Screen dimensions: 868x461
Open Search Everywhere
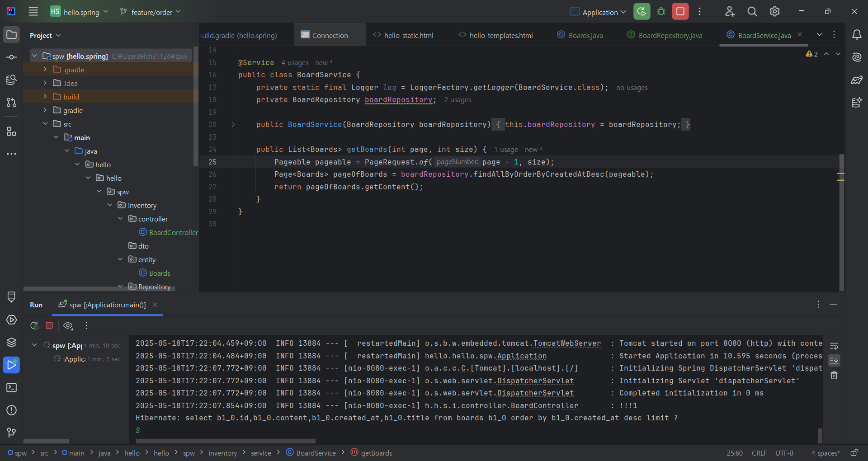(x=752, y=12)
